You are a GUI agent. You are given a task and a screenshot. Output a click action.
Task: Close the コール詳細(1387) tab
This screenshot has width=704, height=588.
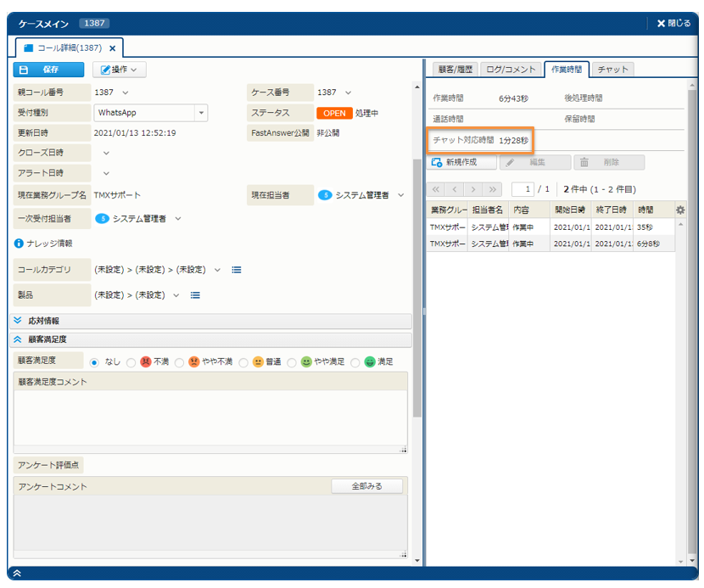coord(112,48)
